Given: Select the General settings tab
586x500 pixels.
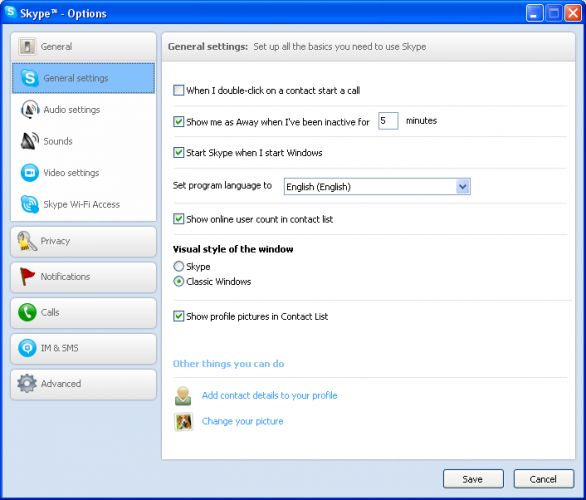Looking at the screenshot, I should (83, 78).
